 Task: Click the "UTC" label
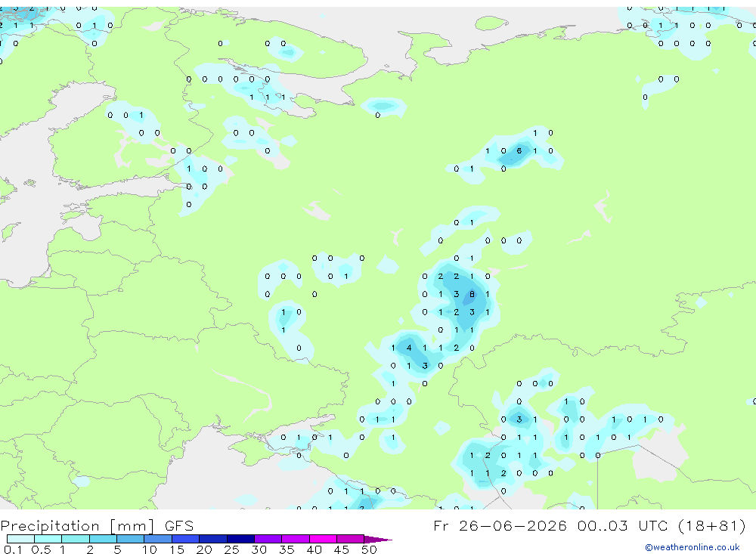click(654, 525)
